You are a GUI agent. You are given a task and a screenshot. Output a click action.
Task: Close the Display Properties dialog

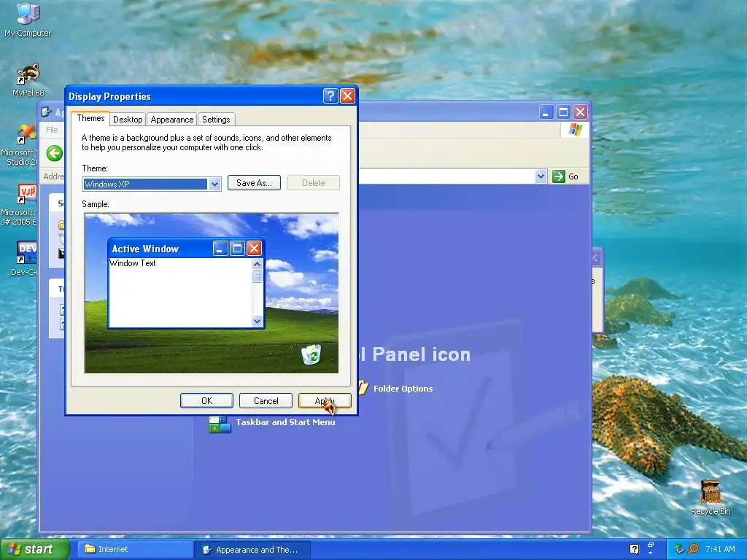[348, 96]
